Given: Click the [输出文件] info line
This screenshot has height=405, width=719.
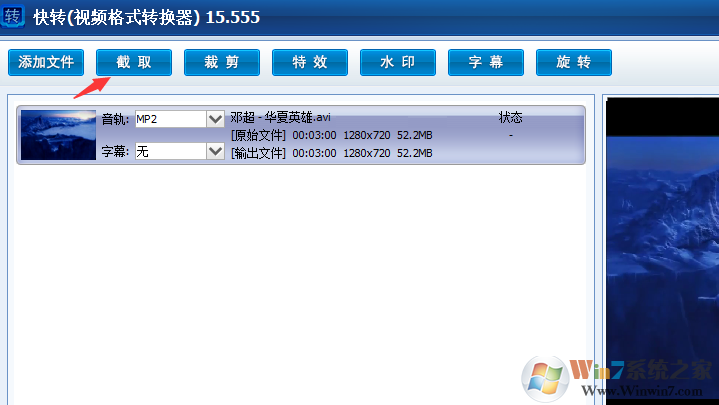Looking at the screenshot, I should click(x=332, y=153).
